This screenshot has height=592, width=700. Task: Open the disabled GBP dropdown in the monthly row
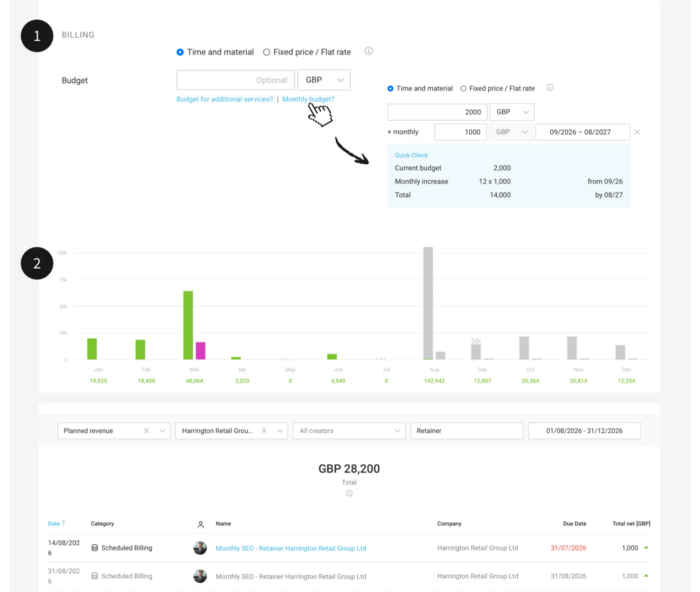511,132
